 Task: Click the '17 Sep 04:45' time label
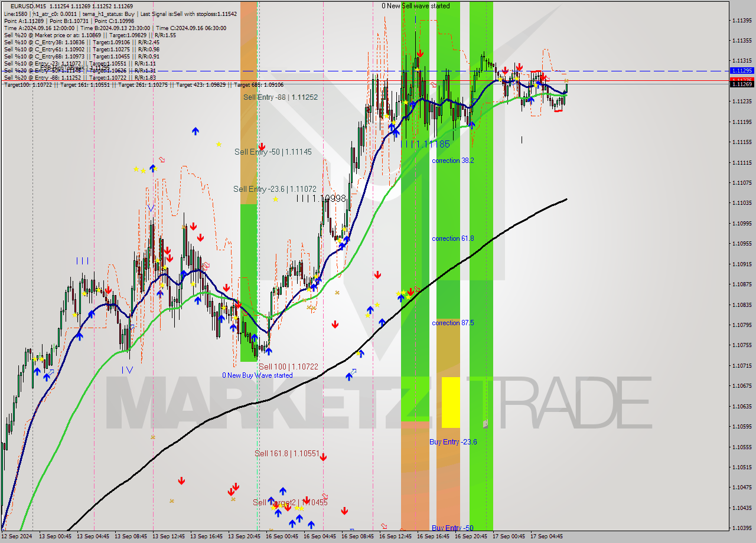(546, 537)
